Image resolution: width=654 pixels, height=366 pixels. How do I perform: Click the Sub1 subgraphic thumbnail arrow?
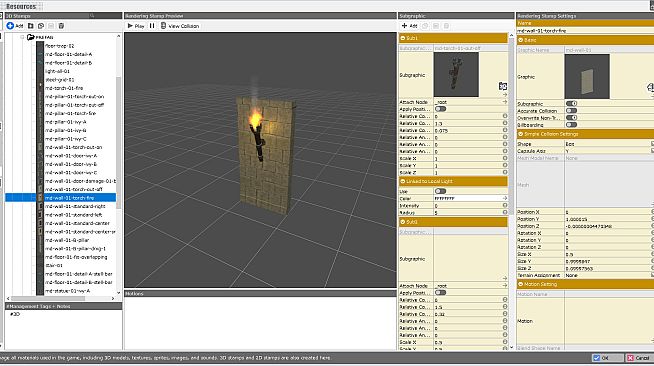(505, 95)
